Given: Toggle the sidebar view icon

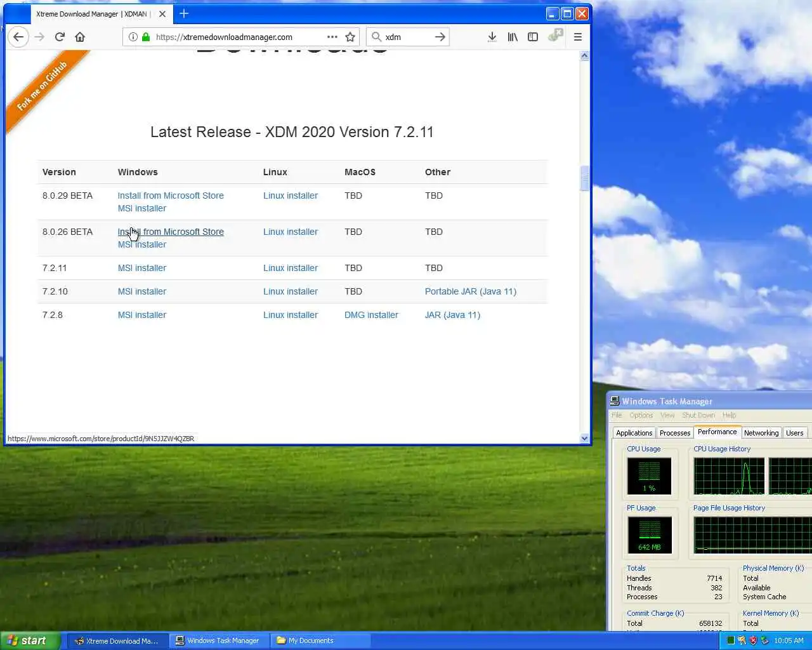Looking at the screenshot, I should pyautogui.click(x=533, y=37).
